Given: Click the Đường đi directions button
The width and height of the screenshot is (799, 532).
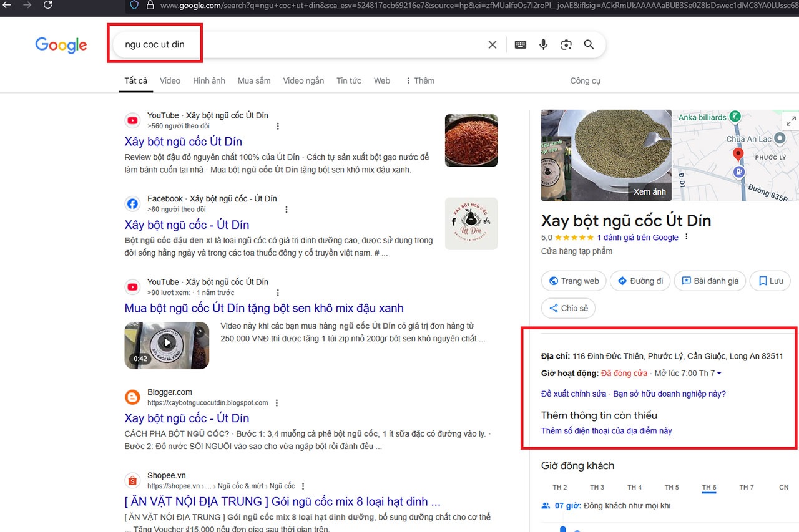Looking at the screenshot, I should click(640, 281).
